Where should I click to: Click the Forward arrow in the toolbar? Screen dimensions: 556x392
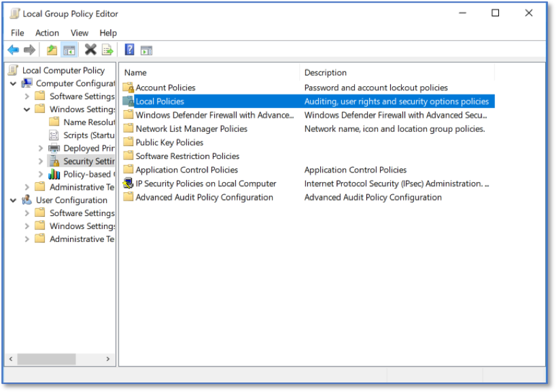pos(29,50)
